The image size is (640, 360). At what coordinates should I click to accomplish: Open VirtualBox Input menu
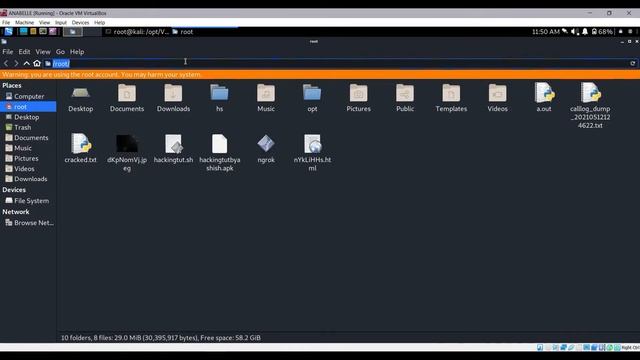[61, 22]
